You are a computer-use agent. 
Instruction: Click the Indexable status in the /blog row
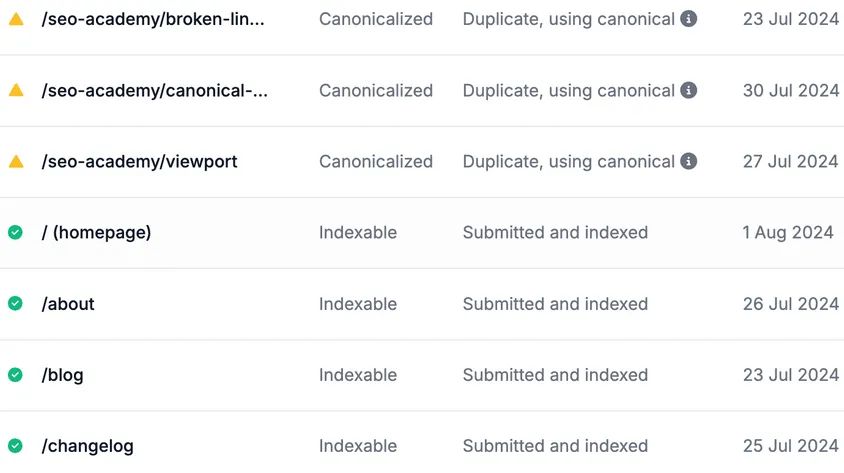tap(358, 375)
